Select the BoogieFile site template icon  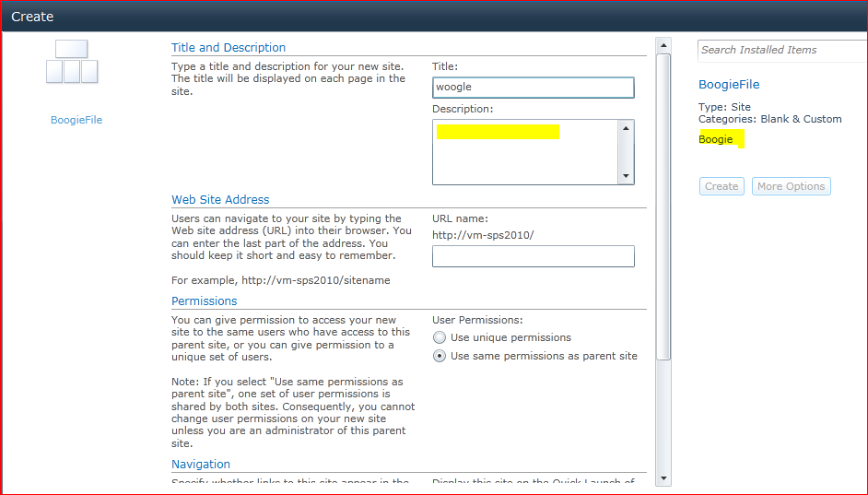point(72,63)
